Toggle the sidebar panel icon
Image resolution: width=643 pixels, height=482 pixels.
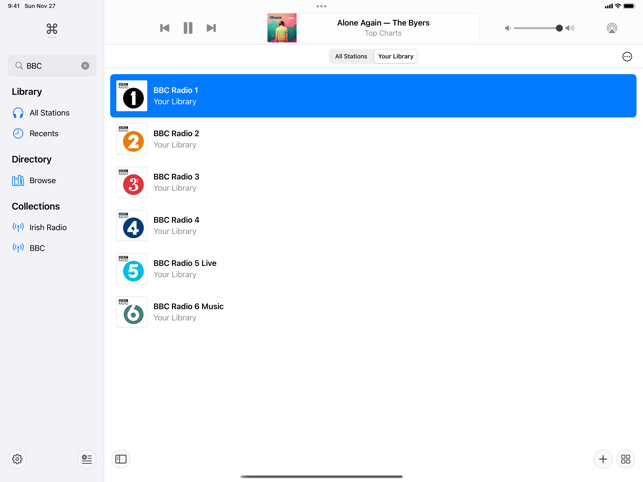tap(121, 459)
